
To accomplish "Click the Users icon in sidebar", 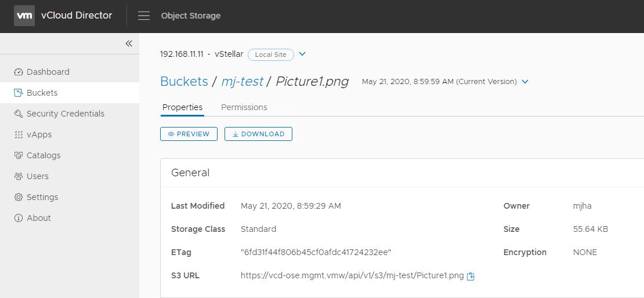I will [x=19, y=176].
